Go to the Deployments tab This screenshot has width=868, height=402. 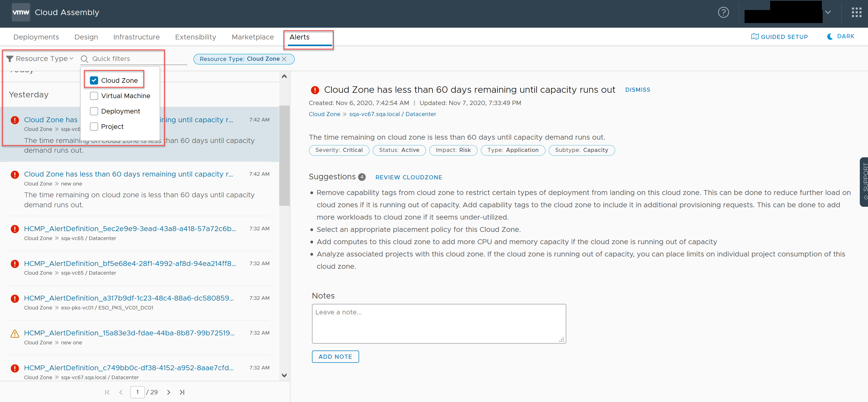pyautogui.click(x=36, y=37)
